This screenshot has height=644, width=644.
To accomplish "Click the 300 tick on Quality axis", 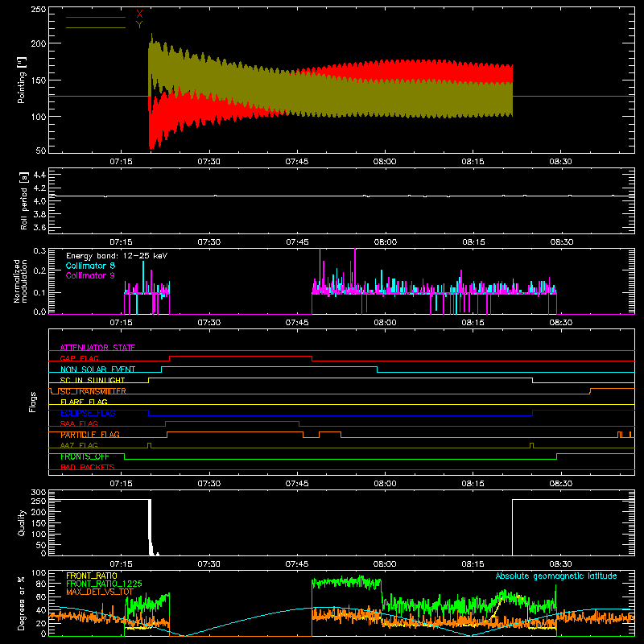I will [39, 493].
